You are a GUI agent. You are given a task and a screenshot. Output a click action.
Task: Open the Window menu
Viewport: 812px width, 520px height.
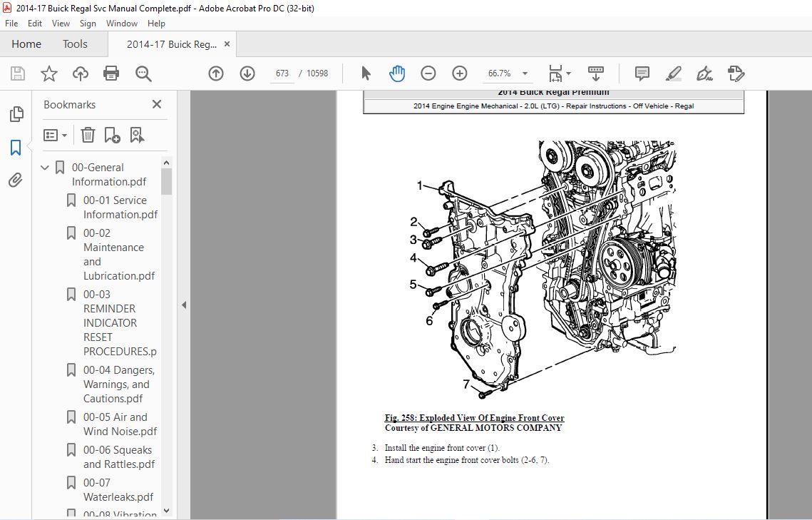click(x=122, y=24)
